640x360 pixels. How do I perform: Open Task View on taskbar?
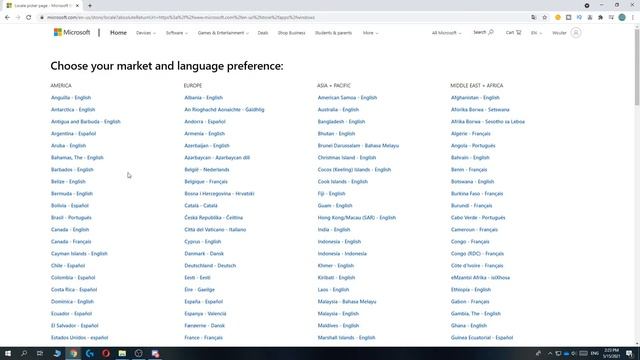click(40, 353)
